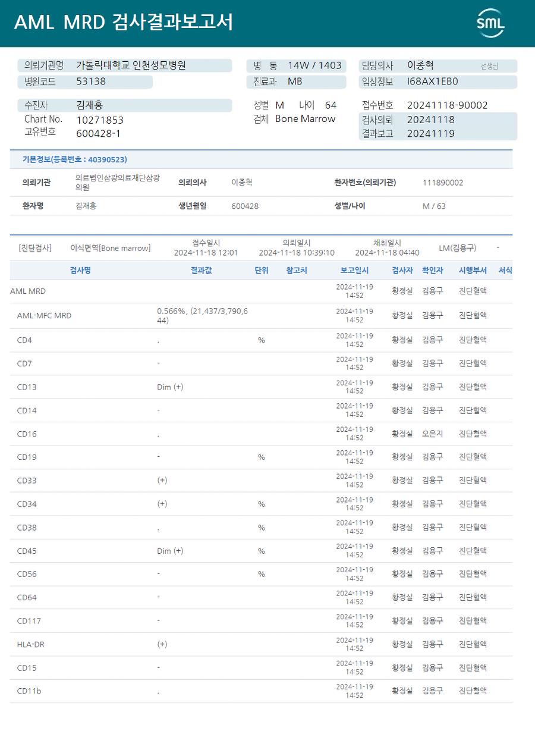Click ward value '14W / 1403'
This screenshot has width=535, height=756.
coord(314,65)
